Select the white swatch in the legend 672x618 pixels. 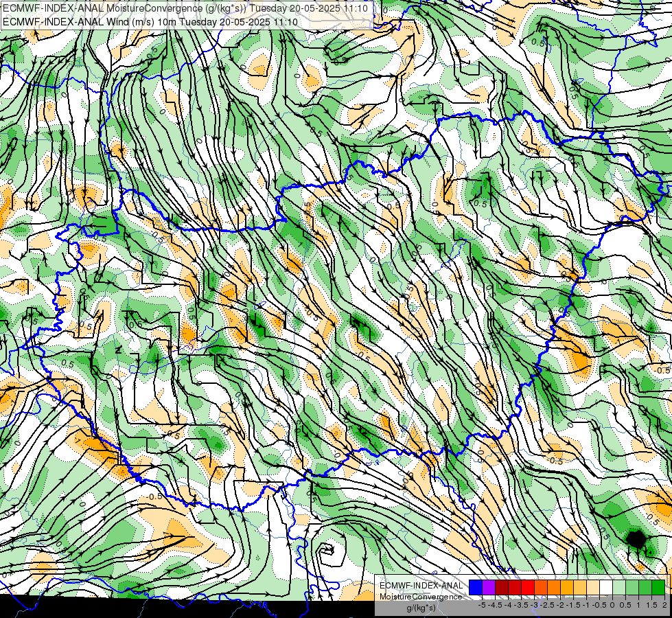click(606, 587)
